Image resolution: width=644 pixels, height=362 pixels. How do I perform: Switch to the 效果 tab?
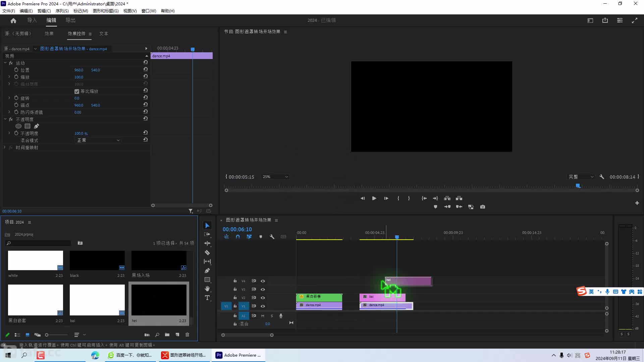coord(49,34)
